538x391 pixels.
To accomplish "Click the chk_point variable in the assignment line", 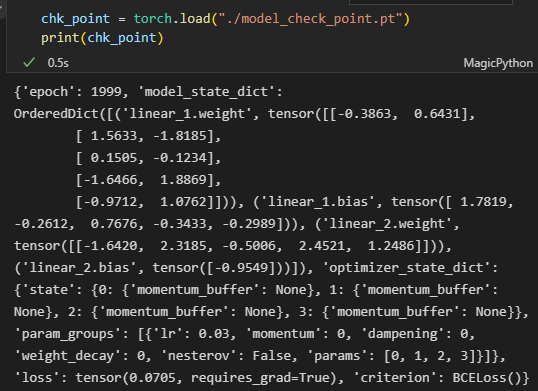I will (x=75, y=19).
